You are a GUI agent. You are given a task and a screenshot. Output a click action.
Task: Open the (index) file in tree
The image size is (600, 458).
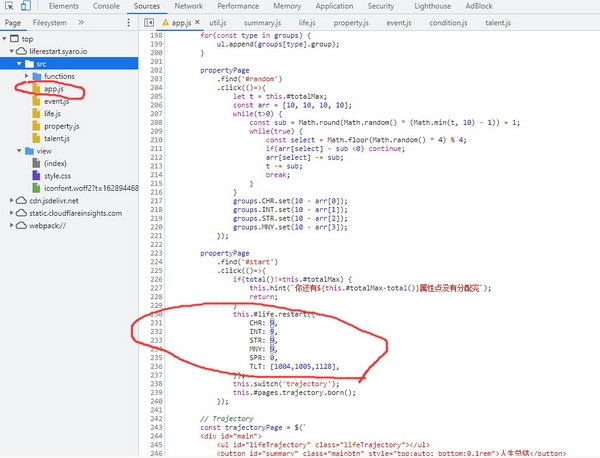click(55, 163)
